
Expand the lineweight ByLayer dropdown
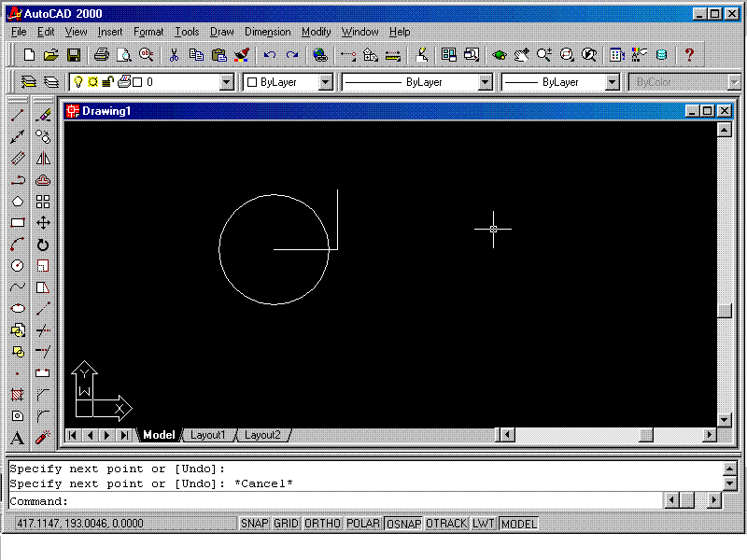pyautogui.click(x=613, y=82)
